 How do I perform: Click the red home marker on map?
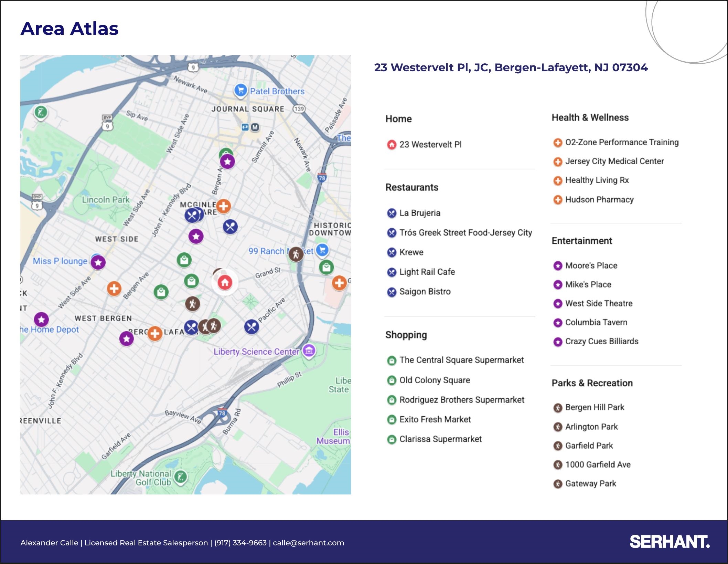pos(225,282)
